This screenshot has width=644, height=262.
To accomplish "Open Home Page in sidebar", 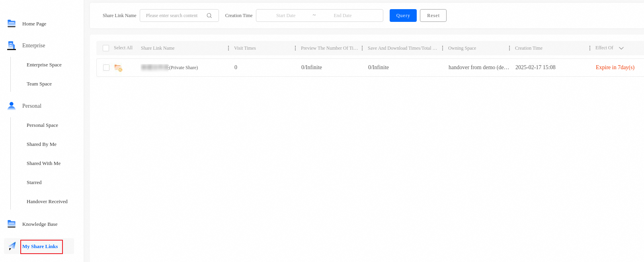I will [34, 24].
